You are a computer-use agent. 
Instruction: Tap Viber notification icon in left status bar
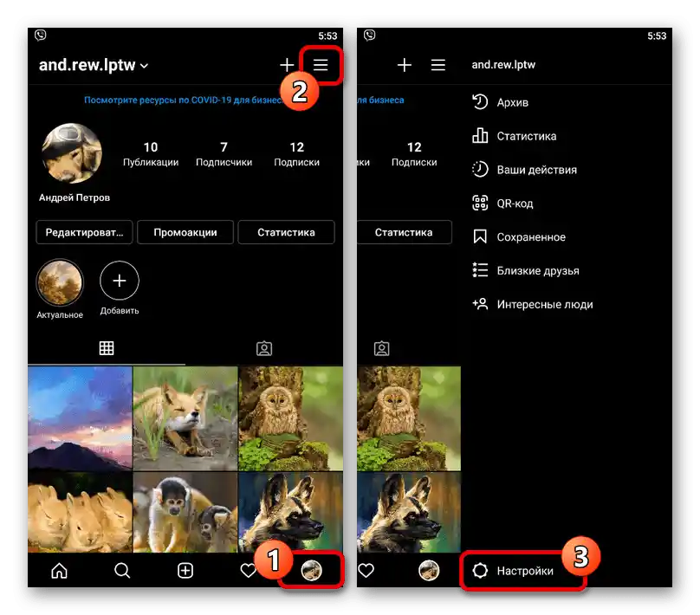(41, 36)
